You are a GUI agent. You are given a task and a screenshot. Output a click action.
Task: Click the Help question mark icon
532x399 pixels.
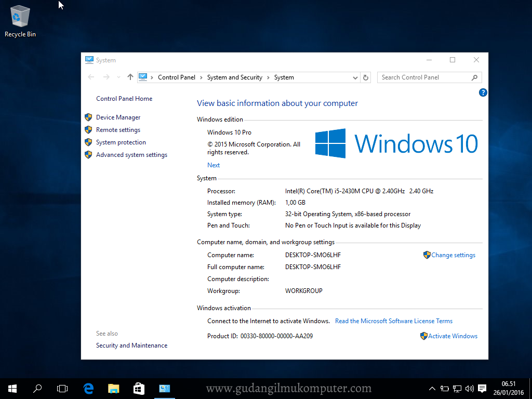(483, 92)
